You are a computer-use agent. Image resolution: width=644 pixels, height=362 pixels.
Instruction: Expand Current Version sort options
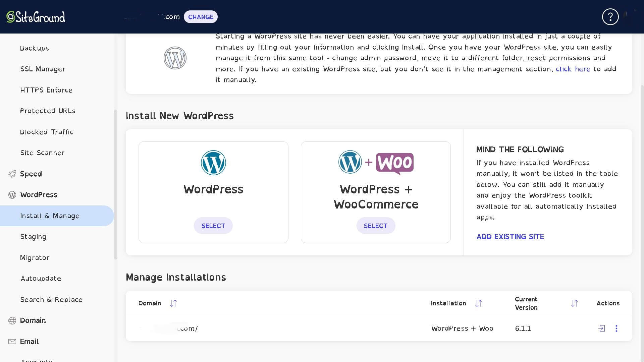[x=575, y=303]
